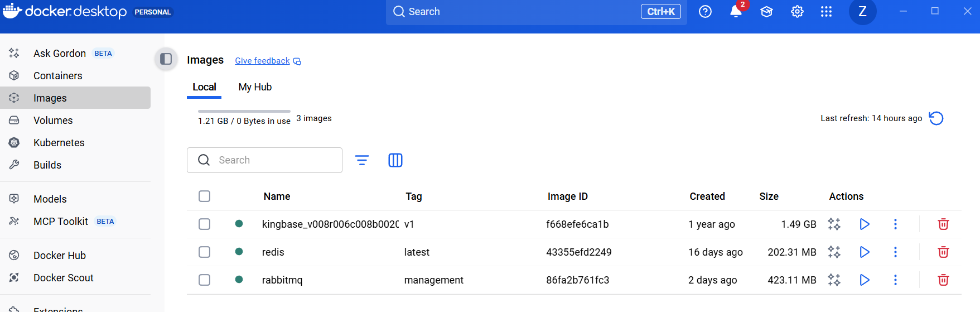Open the Volumes sidebar section
The height and width of the screenshot is (312, 980).
75,120
